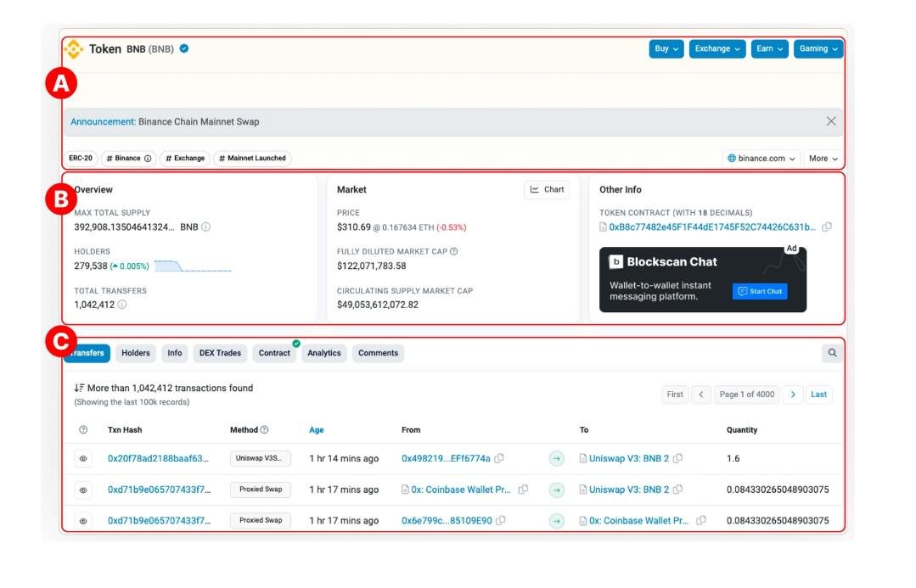Click the info icon beside Max Total Supply
Screen dimensions: 916x588
point(206,227)
